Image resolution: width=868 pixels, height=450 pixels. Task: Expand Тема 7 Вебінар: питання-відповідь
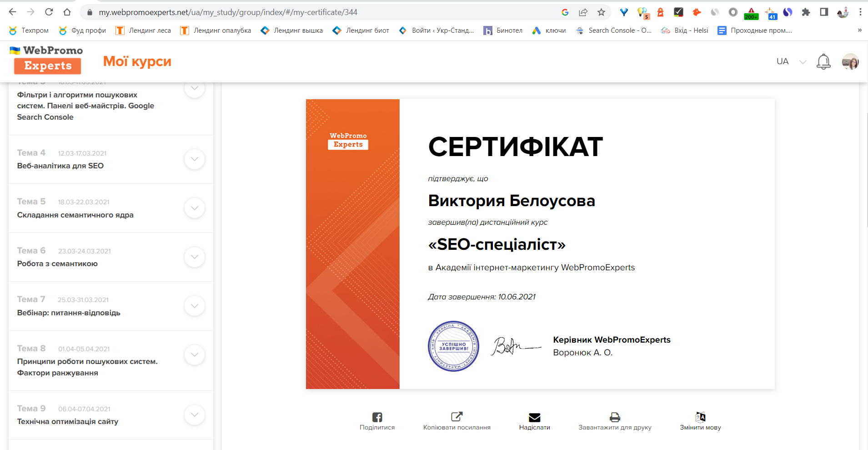195,306
